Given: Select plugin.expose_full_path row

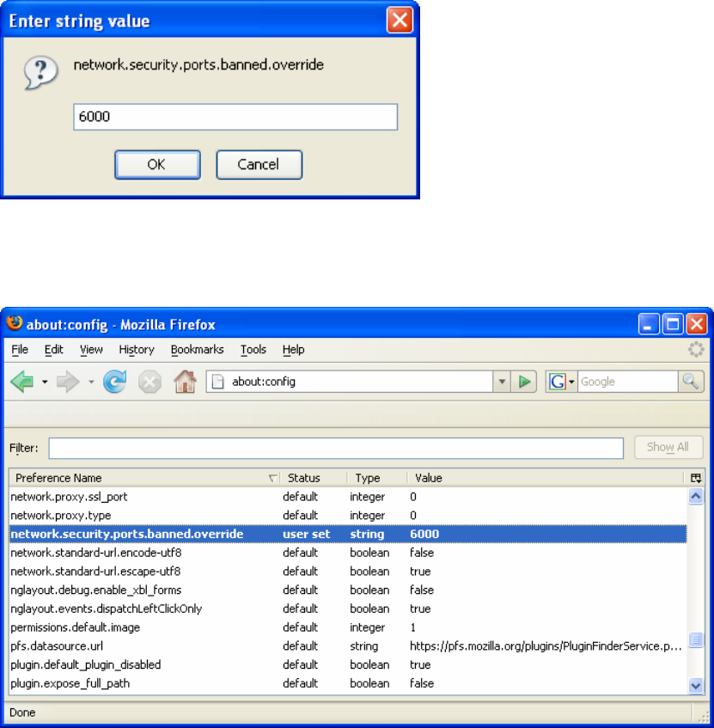Looking at the screenshot, I should pyautogui.click(x=348, y=683).
